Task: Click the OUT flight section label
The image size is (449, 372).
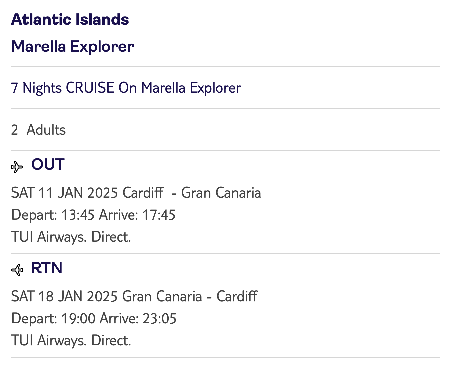Action: pos(48,165)
